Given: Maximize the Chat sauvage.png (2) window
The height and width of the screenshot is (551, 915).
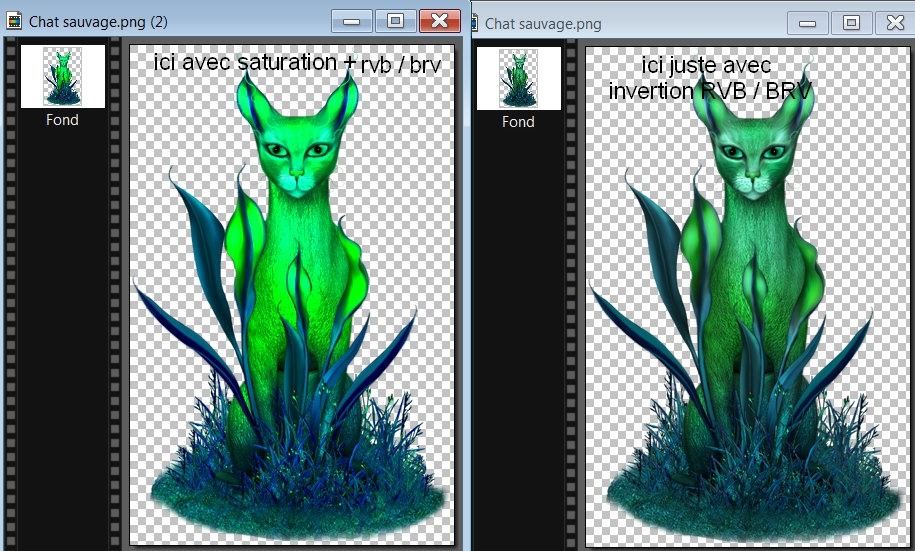Looking at the screenshot, I should point(395,21).
